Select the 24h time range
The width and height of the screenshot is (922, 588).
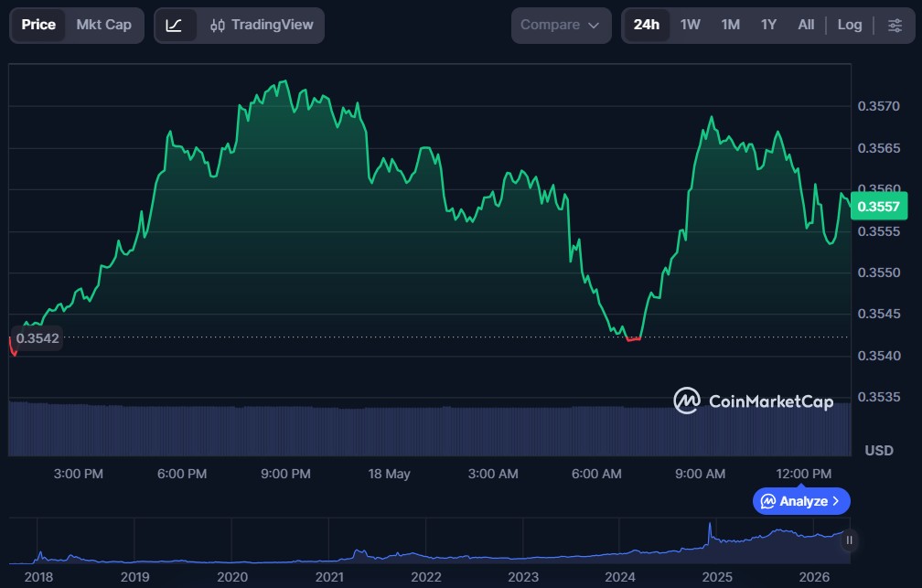[646, 25]
